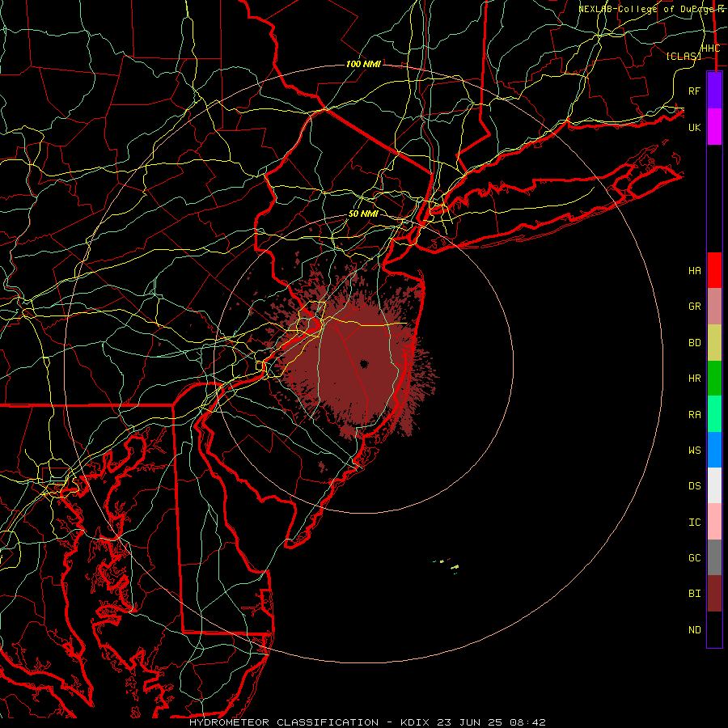The width and height of the screenshot is (728, 728).
Task: Select the gray GC legend swatch
Action: [714, 557]
